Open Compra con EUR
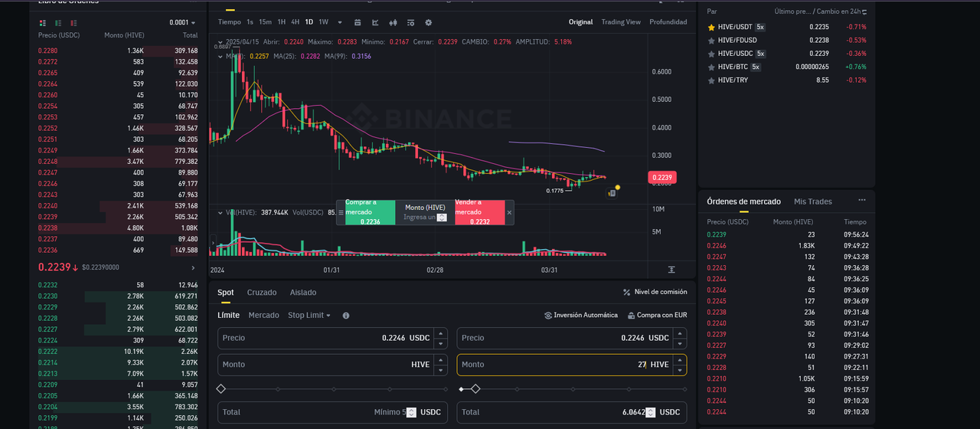This screenshot has height=429, width=980. point(657,316)
